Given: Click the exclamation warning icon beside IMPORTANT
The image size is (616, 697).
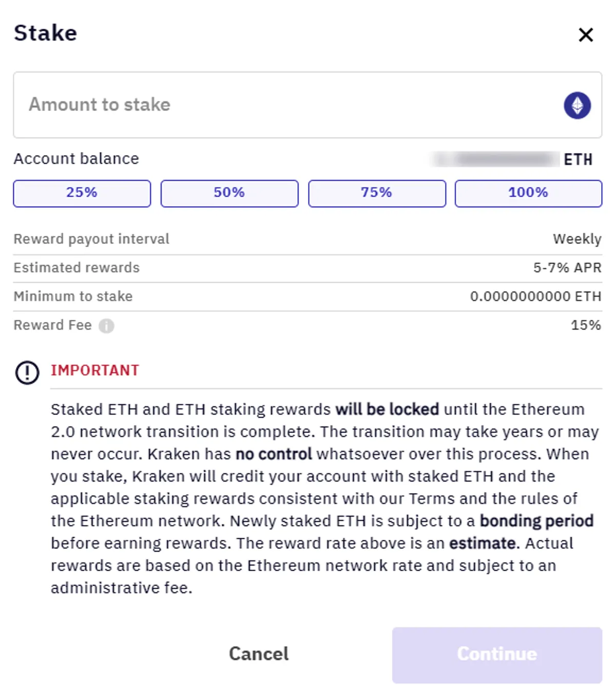Looking at the screenshot, I should click(x=27, y=372).
